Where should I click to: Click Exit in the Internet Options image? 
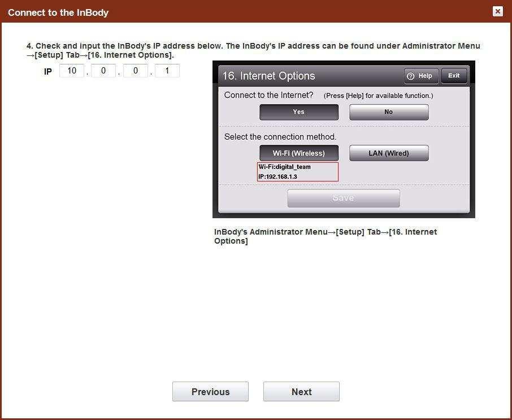[x=454, y=76]
